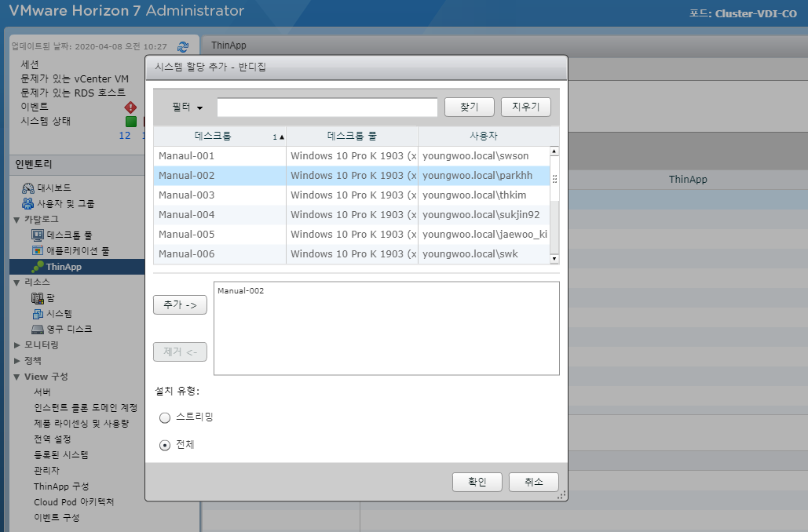This screenshot has width=808, height=532.
Task: Open 등록된 시스템
Action: coord(60,455)
